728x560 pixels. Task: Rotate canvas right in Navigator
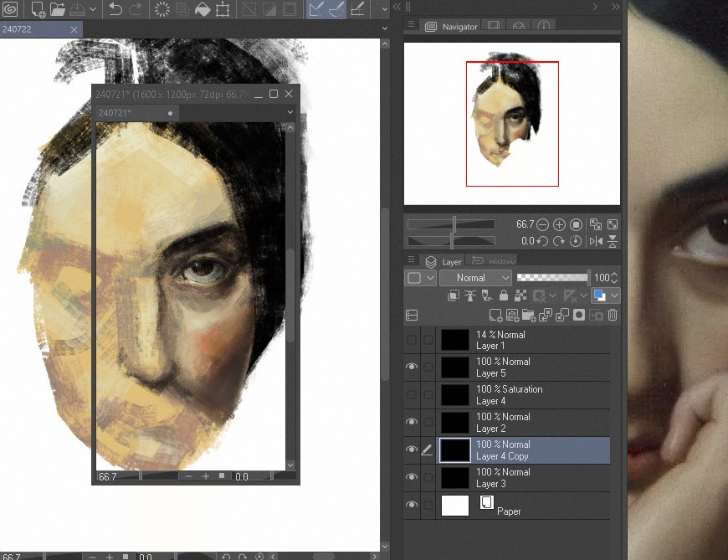[559, 241]
